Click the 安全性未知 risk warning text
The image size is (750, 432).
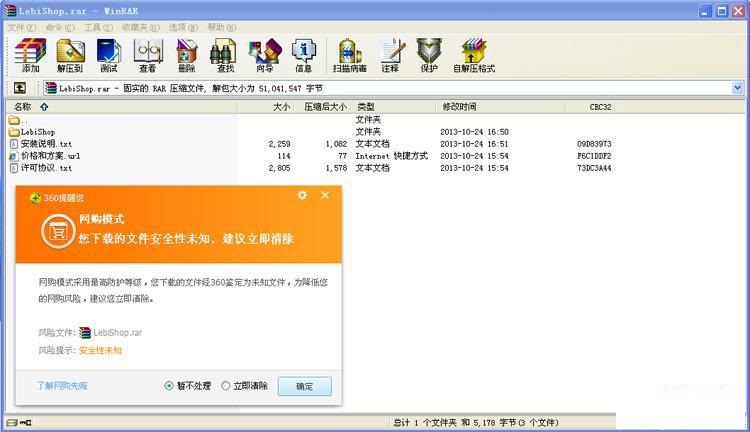point(100,350)
